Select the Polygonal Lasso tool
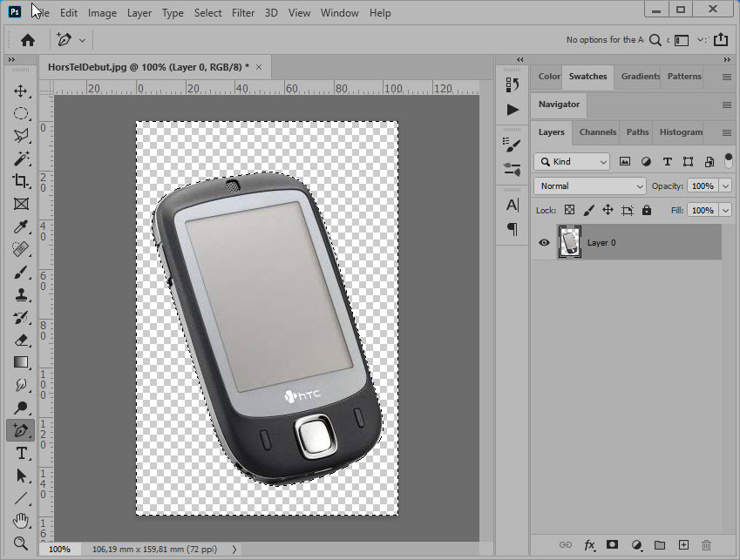The width and height of the screenshot is (740, 560). click(20, 136)
